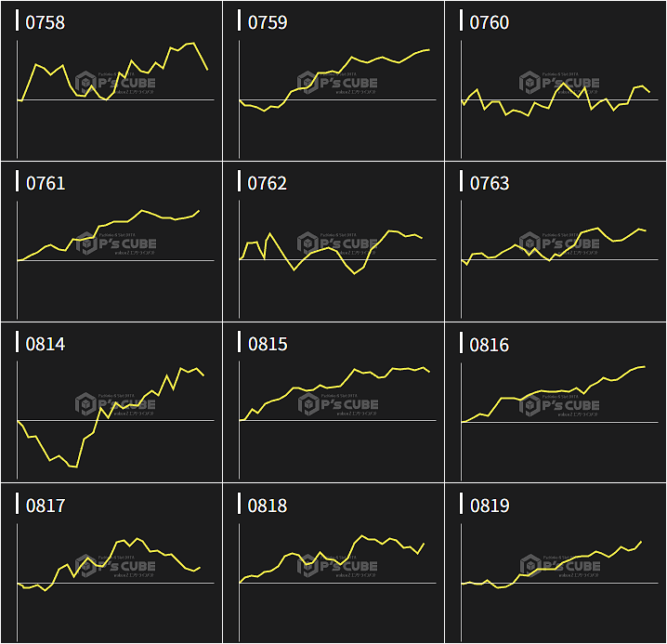Image resolution: width=667 pixels, height=644 pixels.
Task: Click the P's CUBE logo in chart 0816
Action: 559,405
